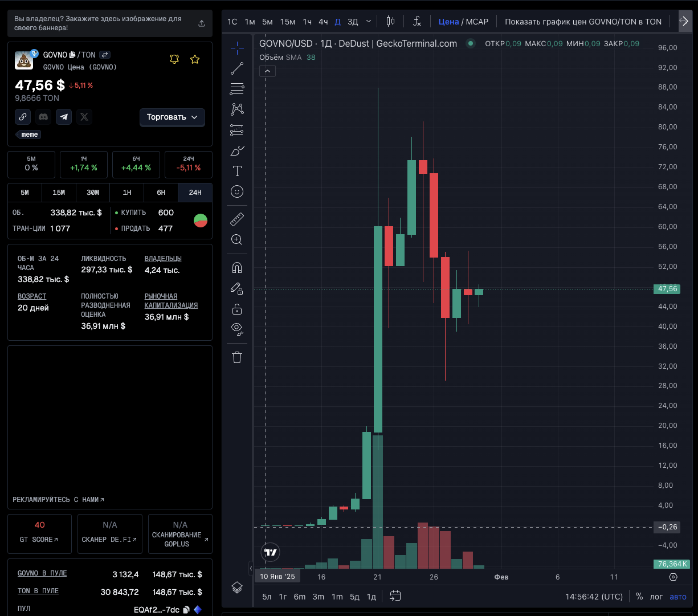Image resolution: width=698 pixels, height=616 pixels.
Task: Open the СКАНЕР DE.FI card
Action: (x=110, y=534)
